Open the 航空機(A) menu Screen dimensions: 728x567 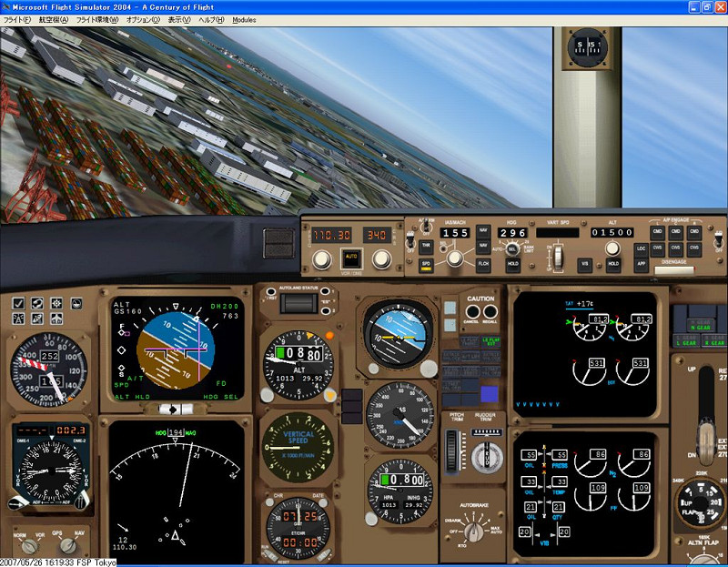(x=54, y=20)
